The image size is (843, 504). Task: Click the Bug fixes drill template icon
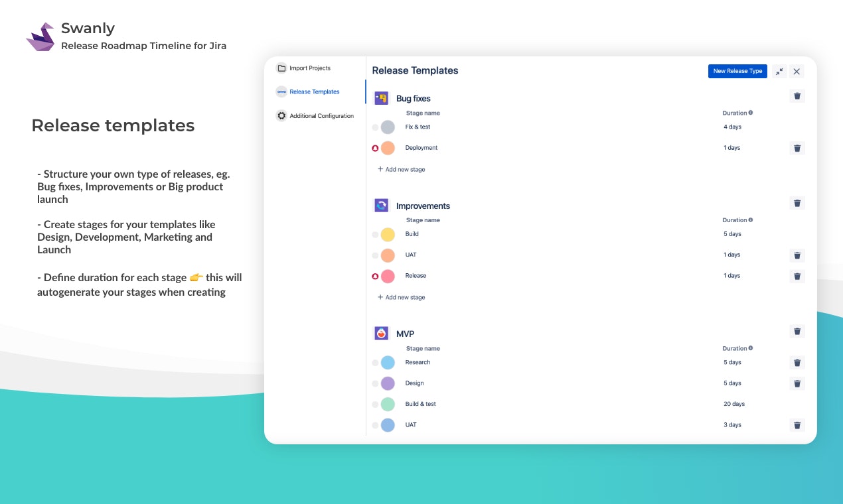pyautogui.click(x=381, y=97)
